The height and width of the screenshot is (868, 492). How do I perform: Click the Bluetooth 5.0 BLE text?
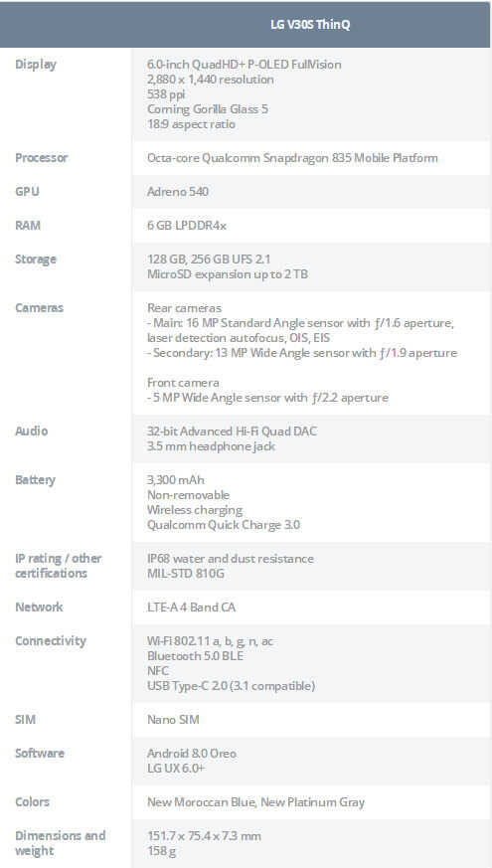pyautogui.click(x=196, y=656)
